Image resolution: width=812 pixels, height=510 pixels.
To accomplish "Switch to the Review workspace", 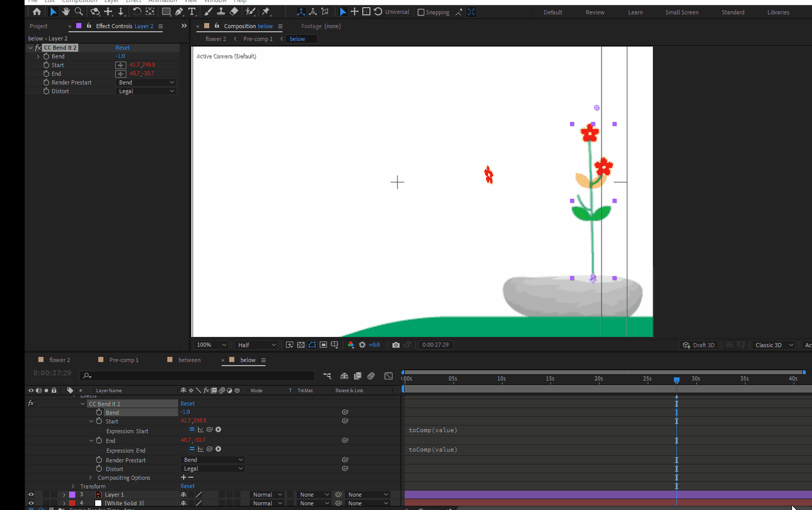I will click(x=595, y=12).
